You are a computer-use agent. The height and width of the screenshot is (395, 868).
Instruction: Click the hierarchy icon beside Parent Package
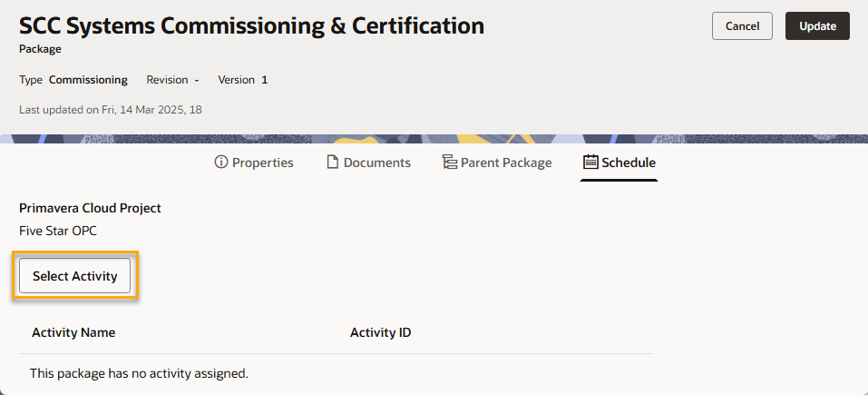pos(449,163)
